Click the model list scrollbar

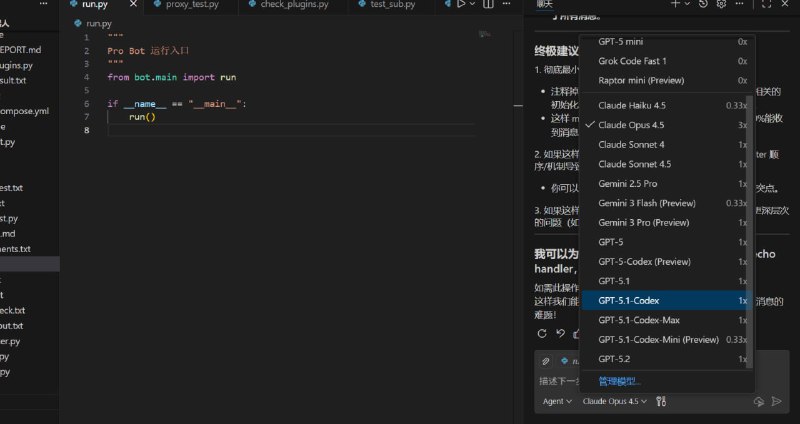click(x=749, y=232)
